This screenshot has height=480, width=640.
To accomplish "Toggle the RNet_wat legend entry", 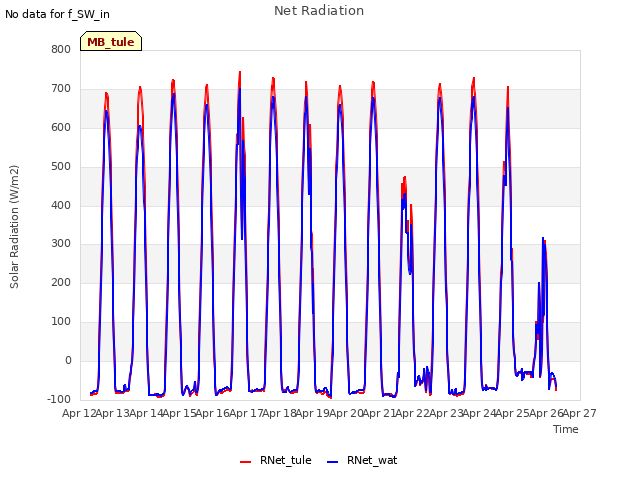I will pos(362,460).
